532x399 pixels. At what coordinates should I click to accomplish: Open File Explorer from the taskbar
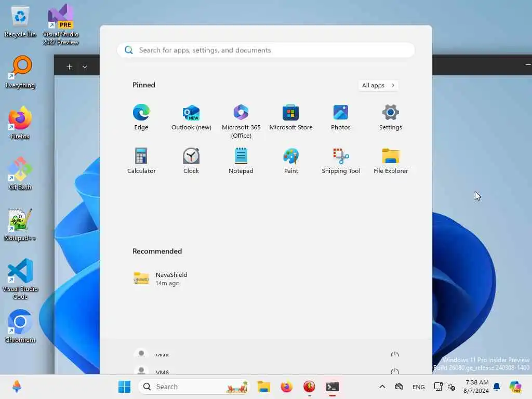tap(263, 387)
